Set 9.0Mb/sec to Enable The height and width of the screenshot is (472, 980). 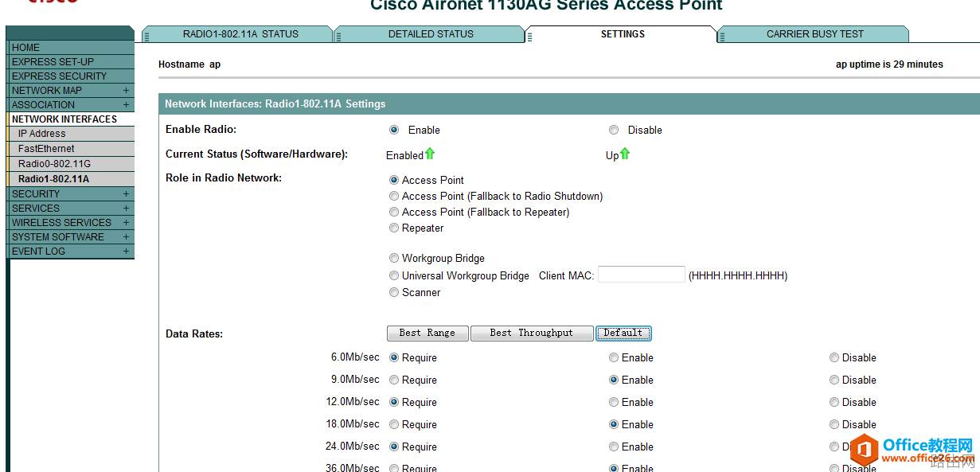point(614,380)
